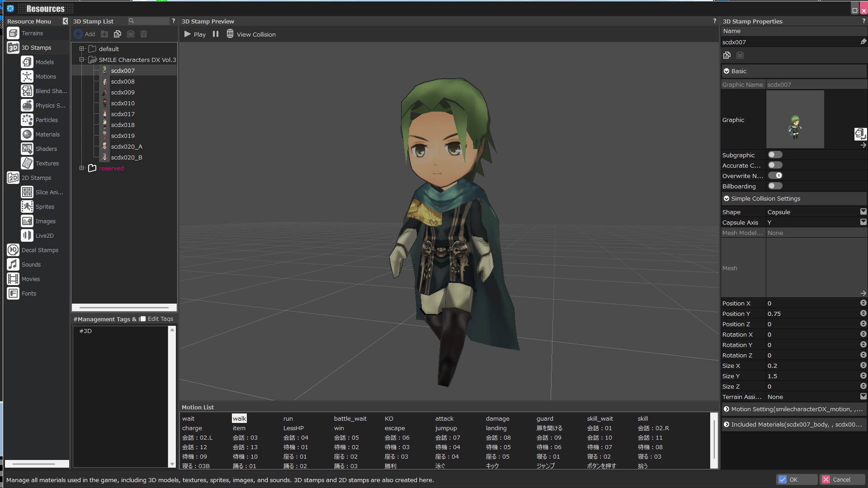Select scdx020_A in stamp list
This screenshot has height=488, width=868.
127,147
